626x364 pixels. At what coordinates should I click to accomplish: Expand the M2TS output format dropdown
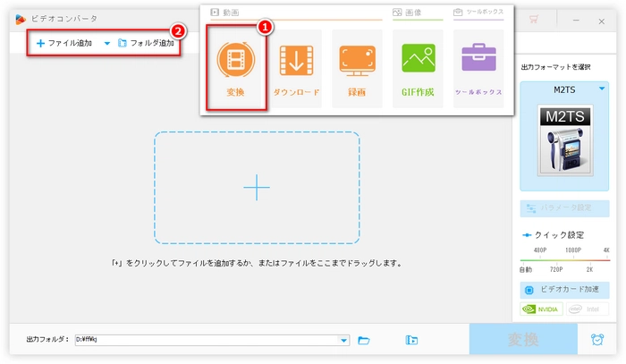click(602, 88)
